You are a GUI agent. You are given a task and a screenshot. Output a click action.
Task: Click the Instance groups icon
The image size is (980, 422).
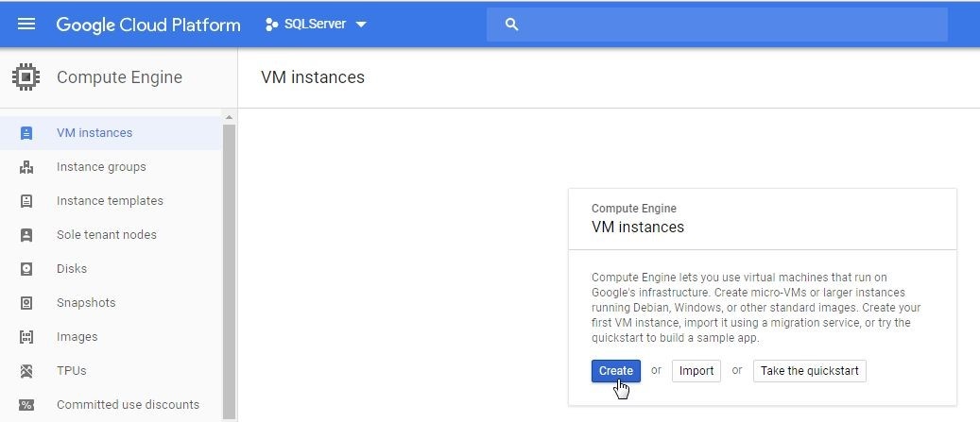[x=26, y=167]
